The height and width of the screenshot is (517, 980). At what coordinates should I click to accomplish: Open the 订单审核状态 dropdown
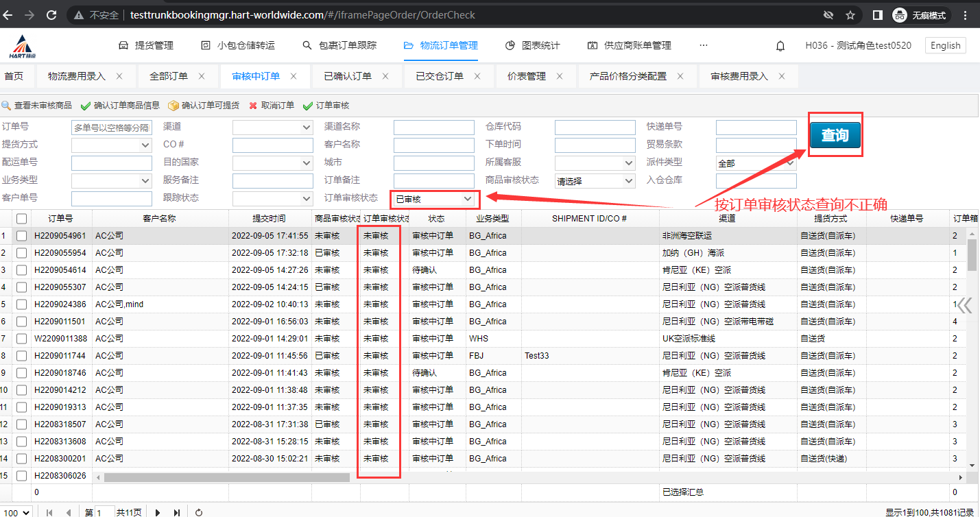(435, 199)
